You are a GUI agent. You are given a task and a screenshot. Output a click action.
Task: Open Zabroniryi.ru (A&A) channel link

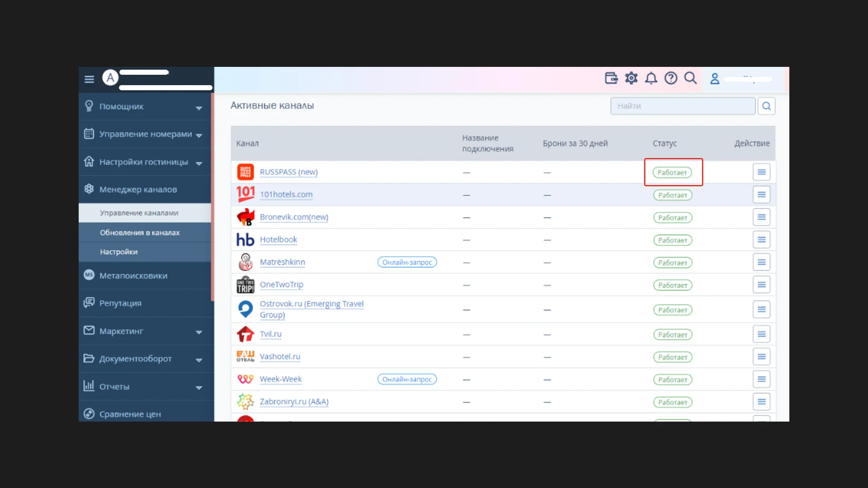pos(294,402)
